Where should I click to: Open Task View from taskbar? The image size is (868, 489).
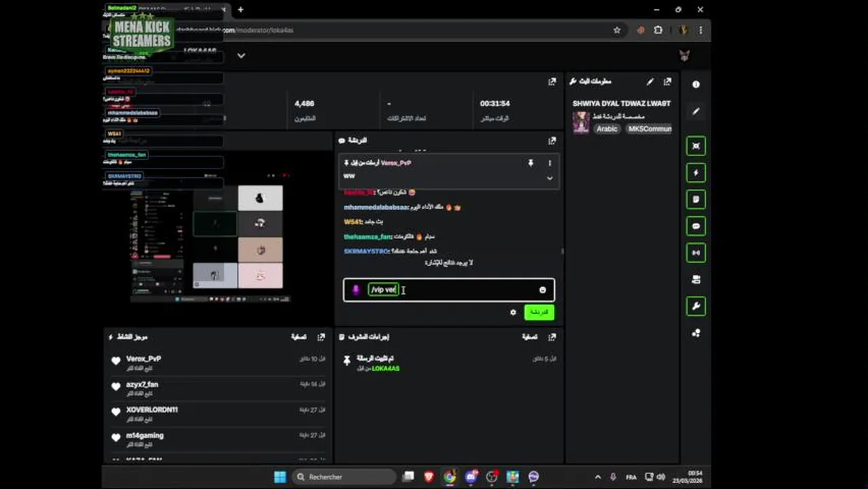[408, 477]
